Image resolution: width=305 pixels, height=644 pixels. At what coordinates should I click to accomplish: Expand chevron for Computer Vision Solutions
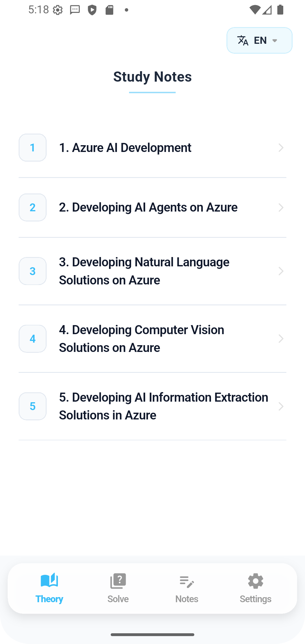click(281, 339)
